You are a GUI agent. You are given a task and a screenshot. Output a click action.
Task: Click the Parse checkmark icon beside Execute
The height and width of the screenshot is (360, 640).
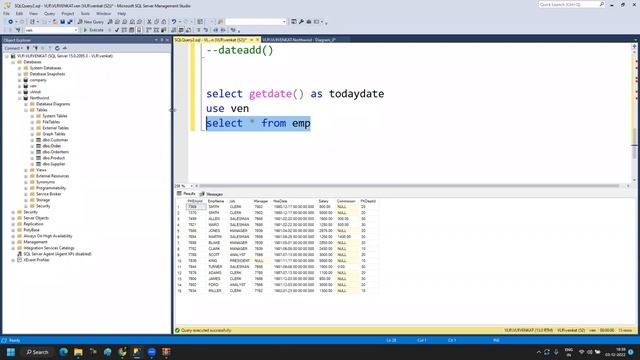pos(117,30)
